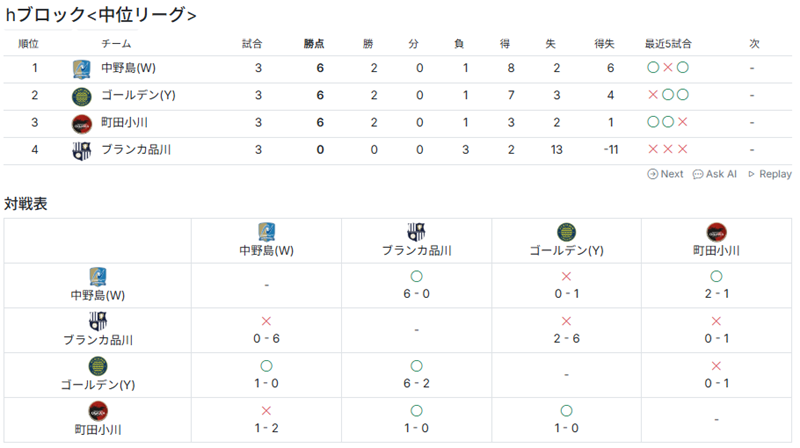Open the 2 - 6 match result for ブランカ品川
This screenshot has height=448, width=800.
[x=566, y=340]
